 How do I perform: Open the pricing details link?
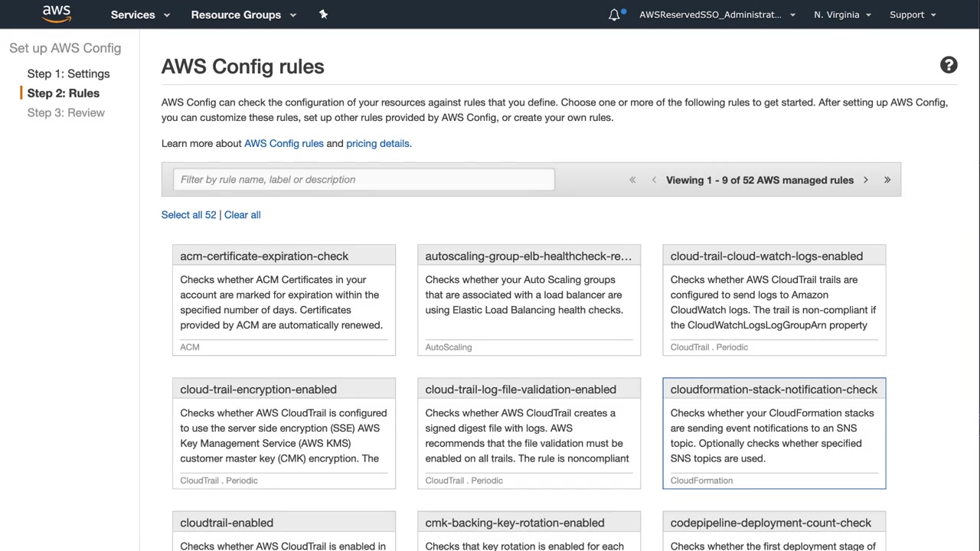coord(378,143)
